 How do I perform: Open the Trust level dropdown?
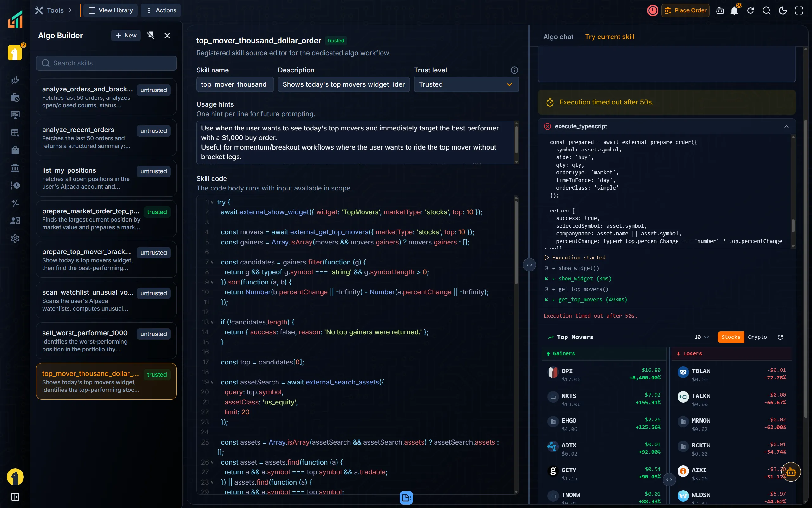click(x=466, y=84)
